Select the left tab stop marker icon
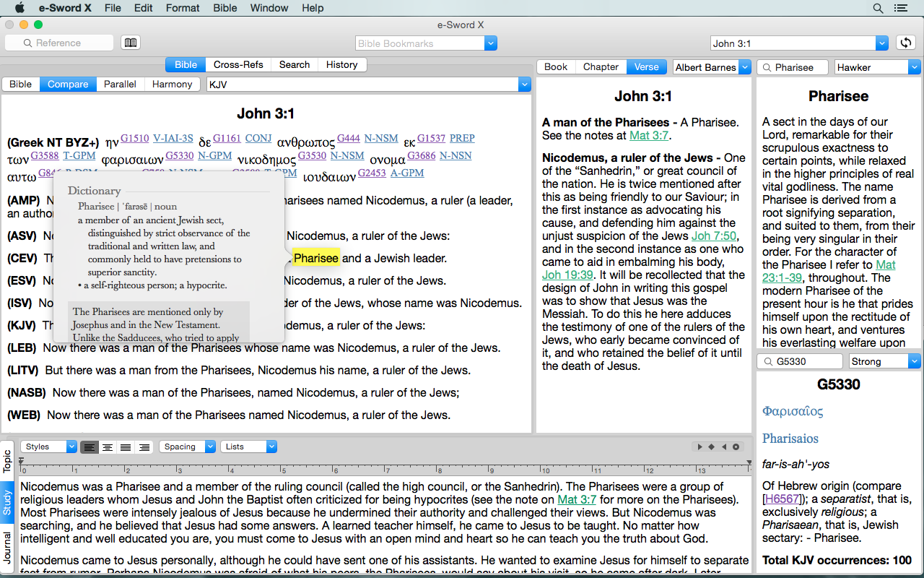Image resolution: width=924 pixels, height=578 pixels. [699, 447]
